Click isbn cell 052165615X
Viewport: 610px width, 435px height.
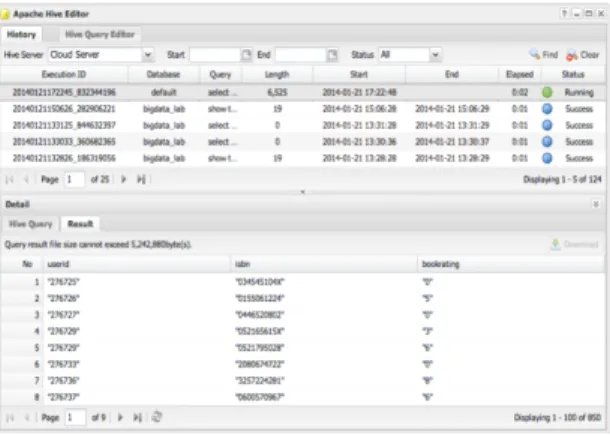pos(260,331)
